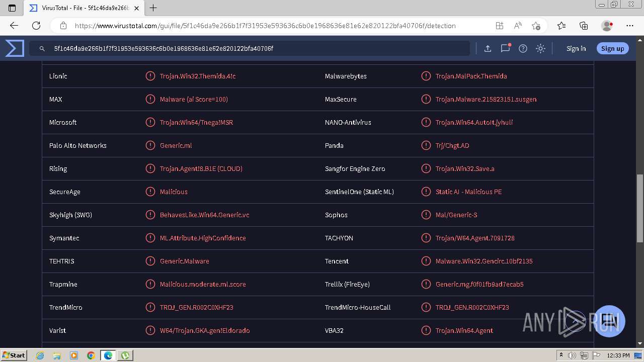Viewport: 644px width, 362px height.
Task: Click the Read aloud icon
Action: [x=518, y=26]
